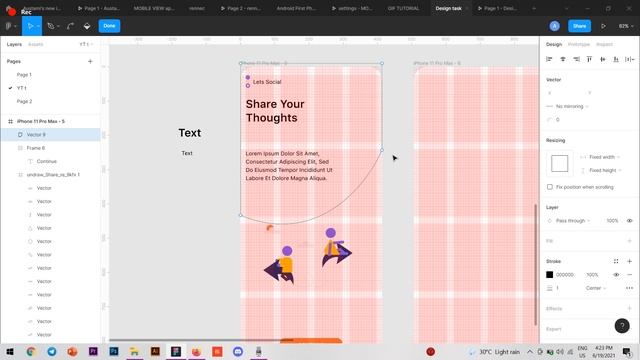This screenshot has width=640, height=360.
Task: Click the Align left icon
Action: [x=549, y=59]
